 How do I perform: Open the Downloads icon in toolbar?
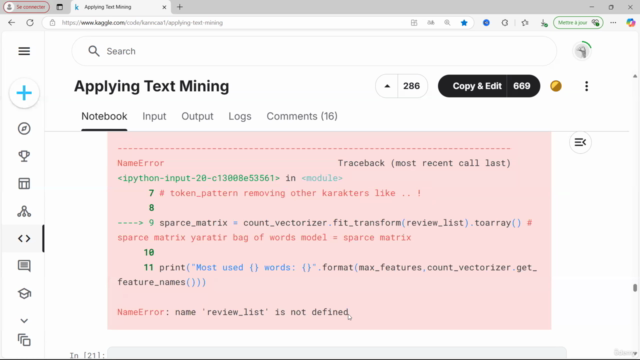544,23
